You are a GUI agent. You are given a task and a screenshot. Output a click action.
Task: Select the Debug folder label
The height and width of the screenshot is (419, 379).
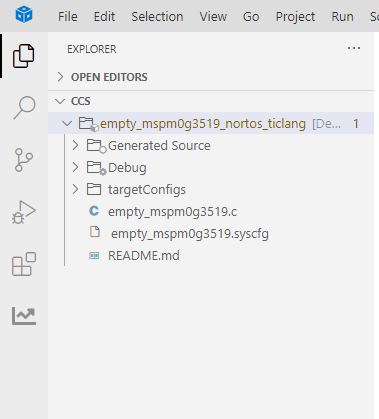click(x=127, y=168)
